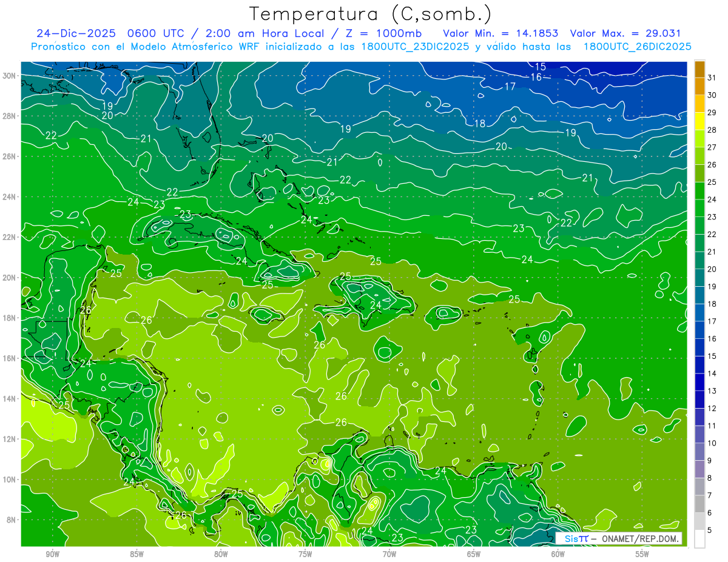
Task: Click the '20N' latitude axis label
Action: pos(9,278)
